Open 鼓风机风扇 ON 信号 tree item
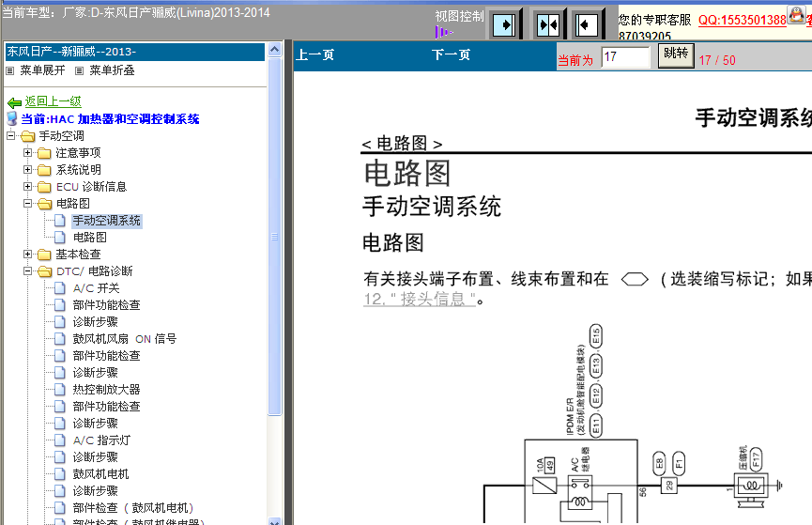This screenshot has width=812, height=525. [125, 339]
